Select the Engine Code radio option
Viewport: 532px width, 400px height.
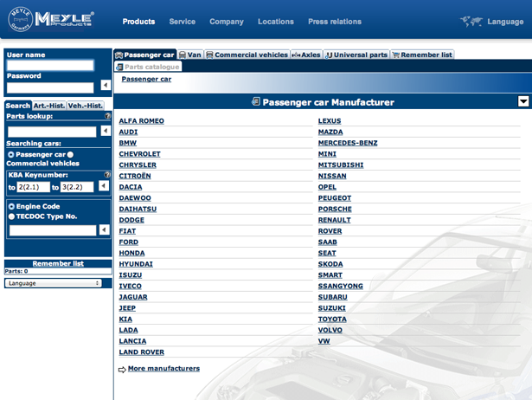[x=11, y=207]
